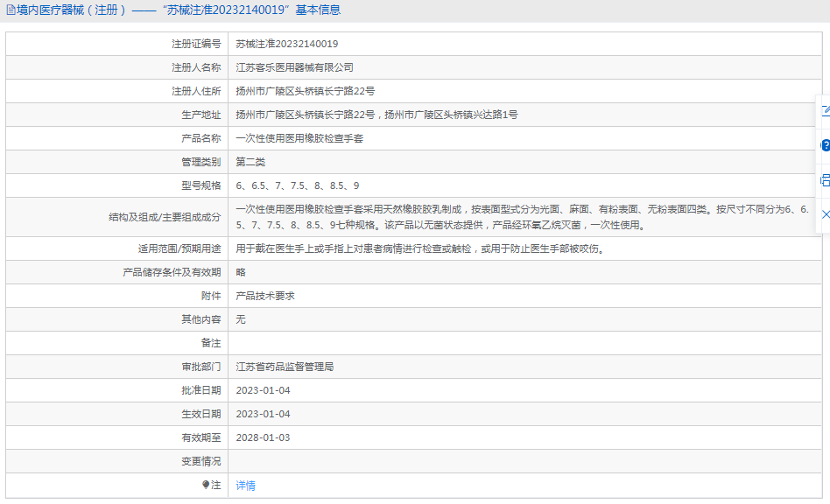Click 2023-01-04 in the 生效日期 row
The width and height of the screenshot is (830, 504).
(x=263, y=414)
